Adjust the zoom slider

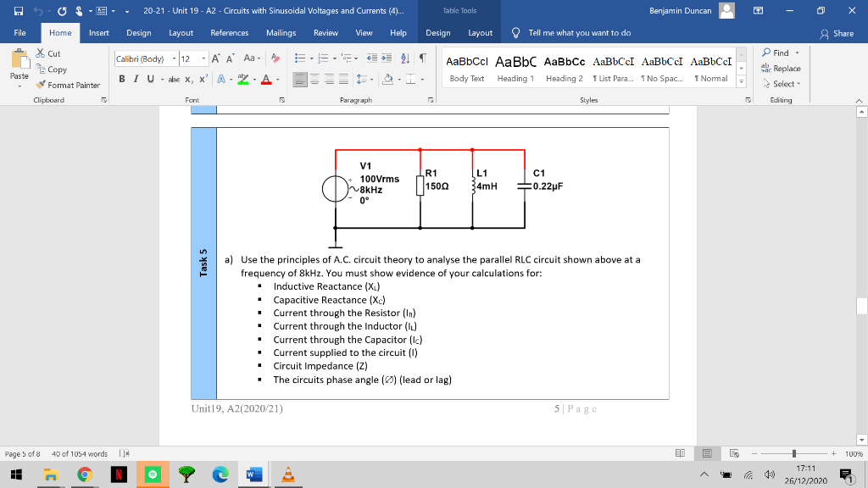pyautogui.click(x=793, y=454)
